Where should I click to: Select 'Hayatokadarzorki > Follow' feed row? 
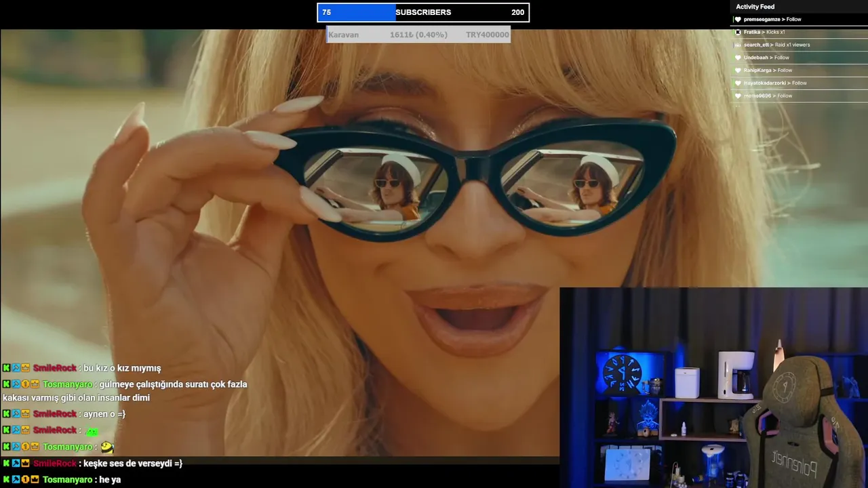799,83
